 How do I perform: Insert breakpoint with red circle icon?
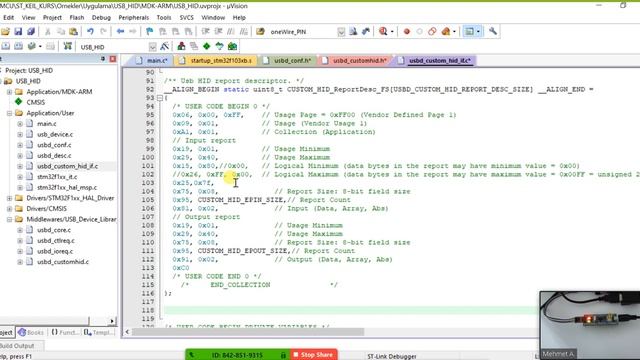407,31
